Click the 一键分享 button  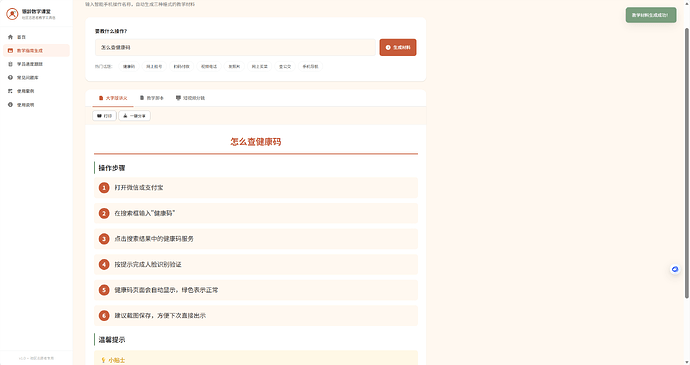[x=134, y=116]
